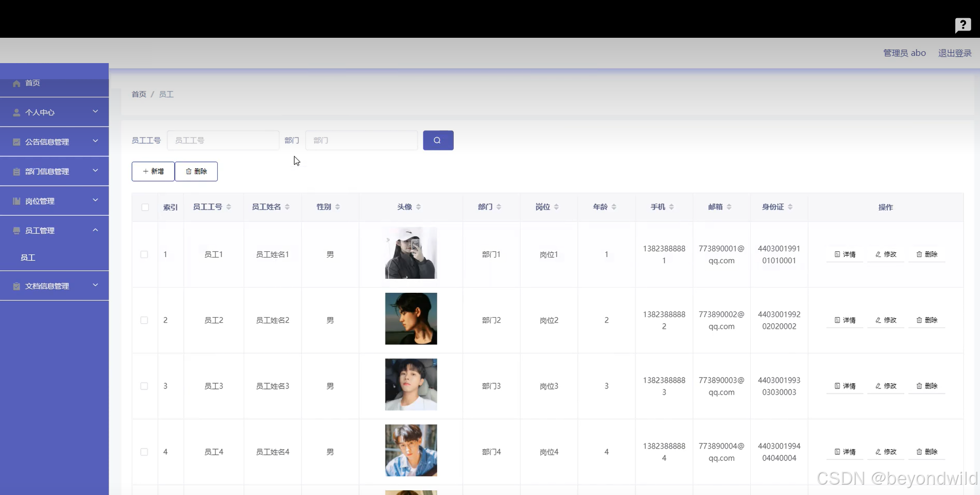Open avatar photo of 员工姓名4
Screen dimensions: 980x495
click(411, 451)
